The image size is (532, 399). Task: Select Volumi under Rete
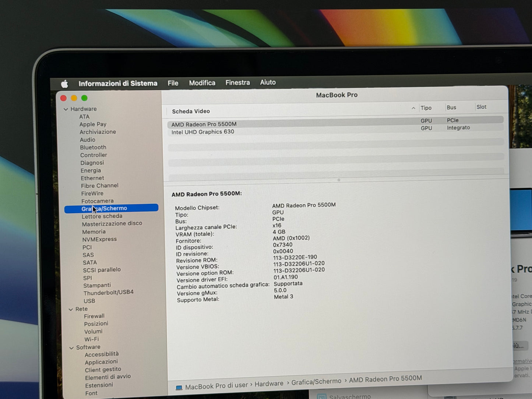[93, 331]
